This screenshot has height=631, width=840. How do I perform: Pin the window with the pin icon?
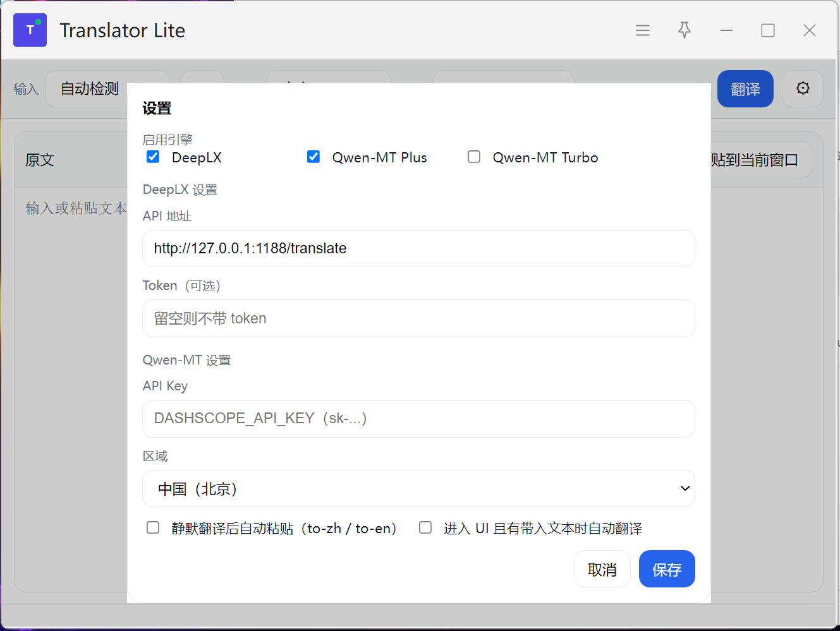tap(684, 30)
